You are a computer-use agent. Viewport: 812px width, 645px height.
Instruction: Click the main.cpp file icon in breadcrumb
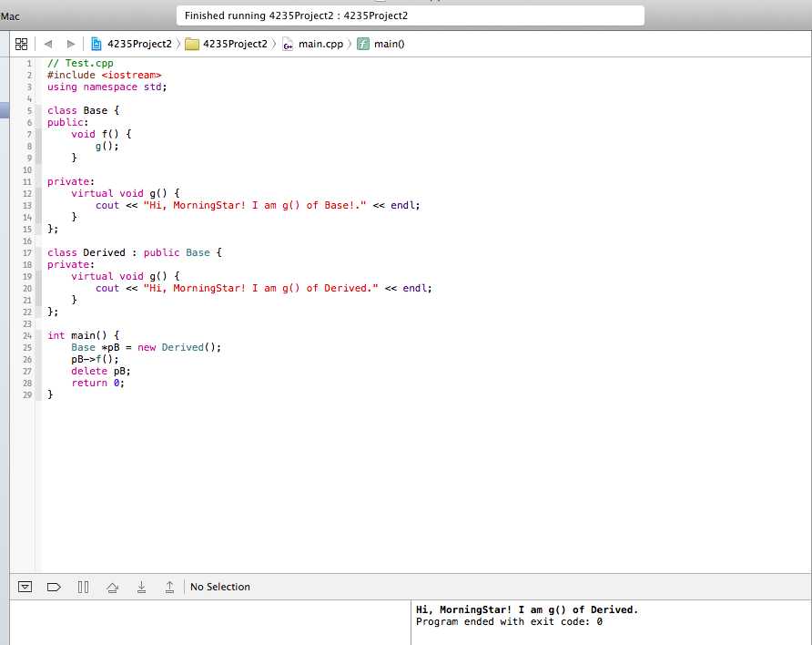pos(288,44)
